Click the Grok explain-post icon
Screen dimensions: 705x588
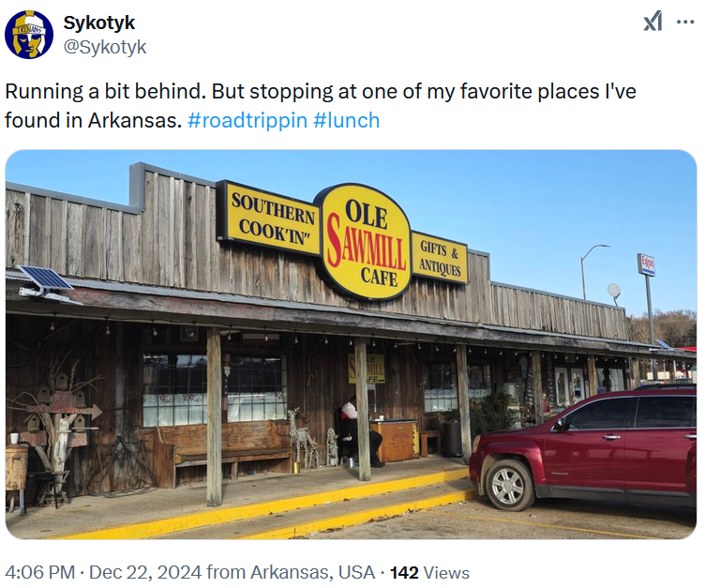point(652,22)
